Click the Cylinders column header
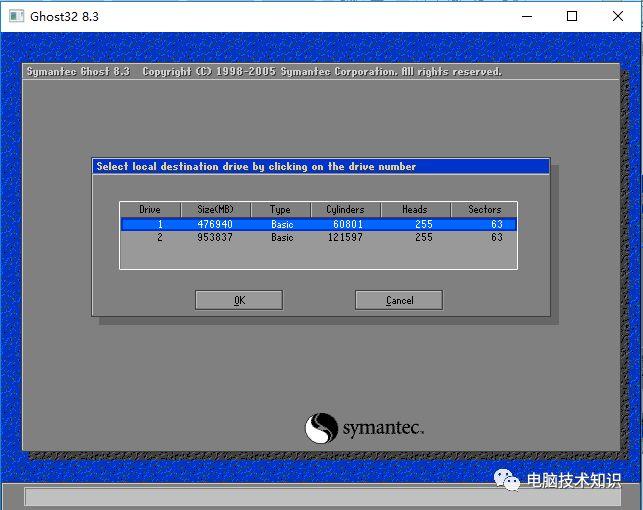Viewport: 643px width, 510px height. click(346, 209)
